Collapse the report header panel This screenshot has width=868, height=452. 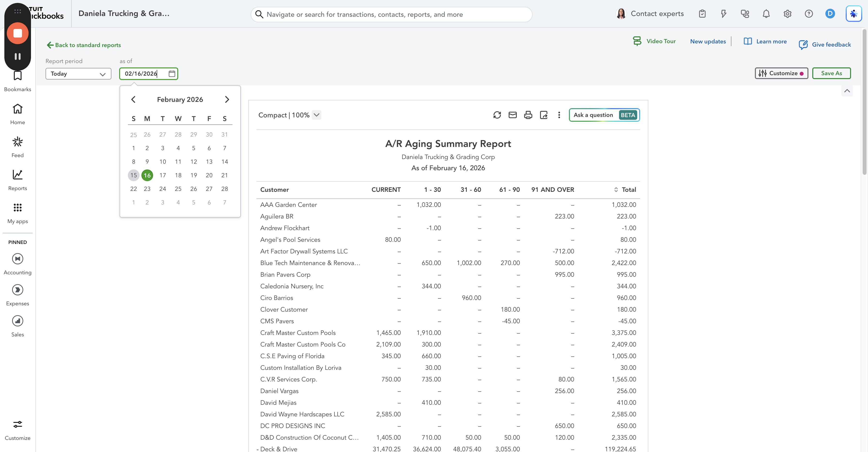click(847, 91)
